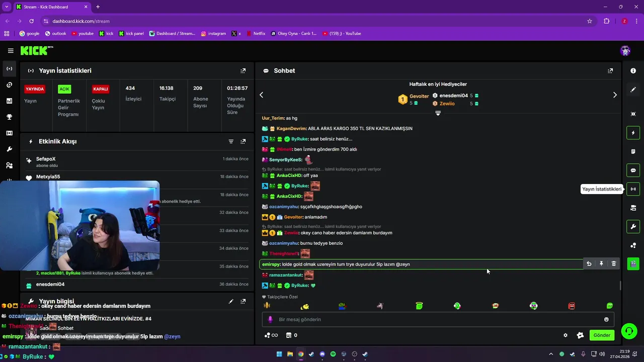Image resolution: width=644 pixels, height=362 pixels.
Task: Click the pencil edit icon in right toolbar
Action: pyautogui.click(x=633, y=89)
